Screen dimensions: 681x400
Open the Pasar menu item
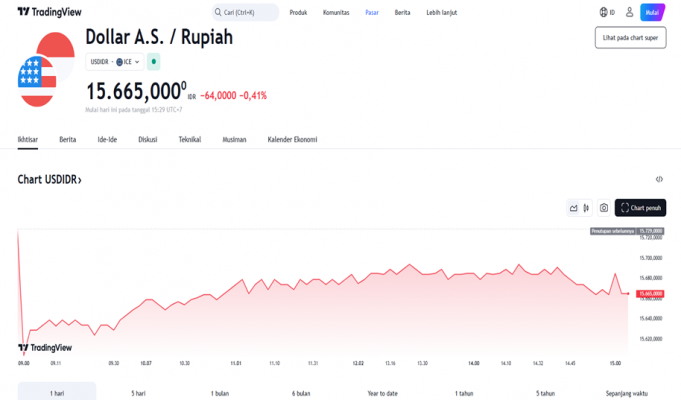[372, 12]
